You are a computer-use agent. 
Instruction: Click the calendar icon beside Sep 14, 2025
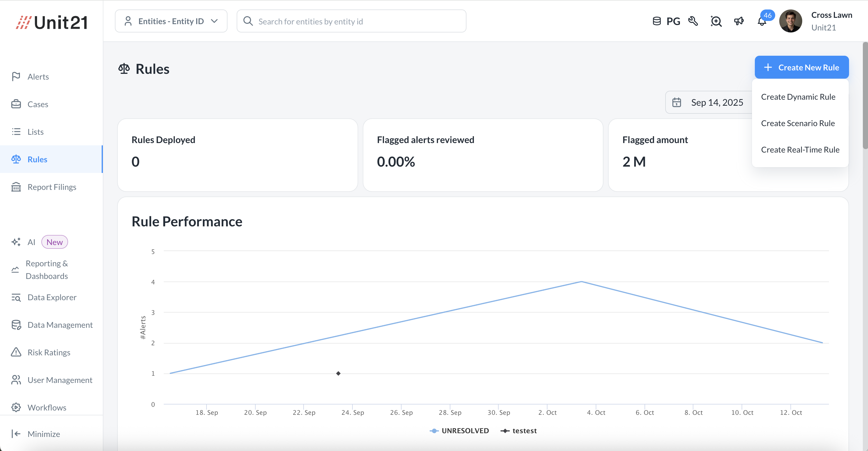677,103
